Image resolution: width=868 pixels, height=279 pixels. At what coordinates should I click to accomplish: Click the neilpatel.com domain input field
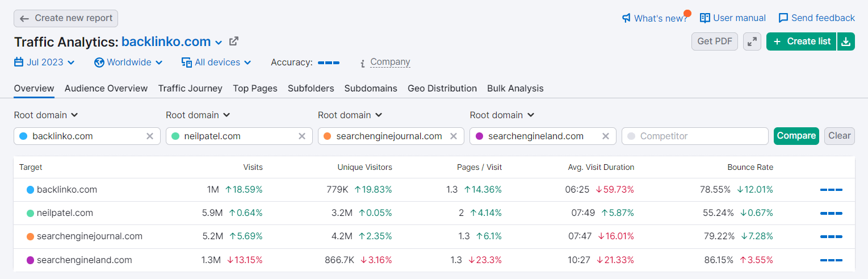click(239, 136)
